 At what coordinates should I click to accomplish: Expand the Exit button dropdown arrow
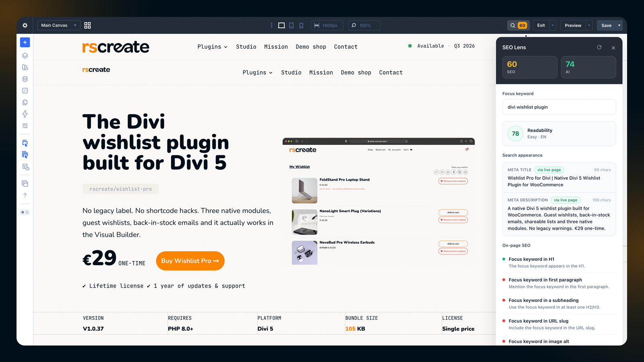point(553,25)
